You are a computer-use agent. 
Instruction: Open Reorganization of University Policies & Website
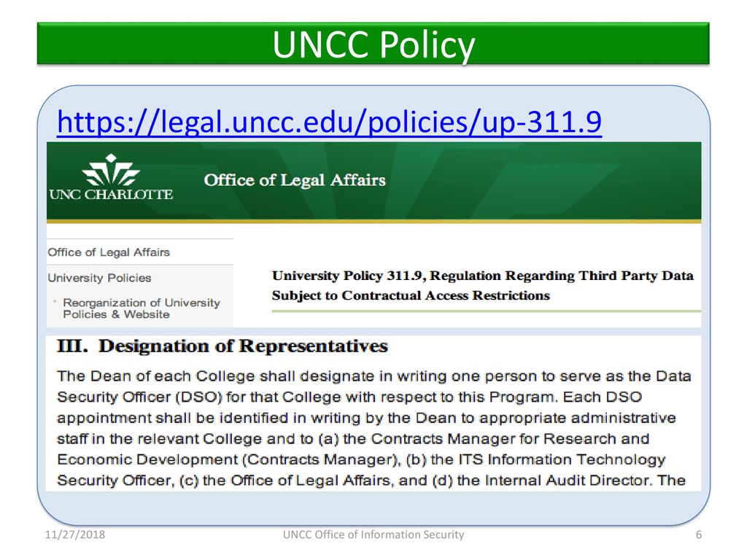pyautogui.click(x=142, y=308)
